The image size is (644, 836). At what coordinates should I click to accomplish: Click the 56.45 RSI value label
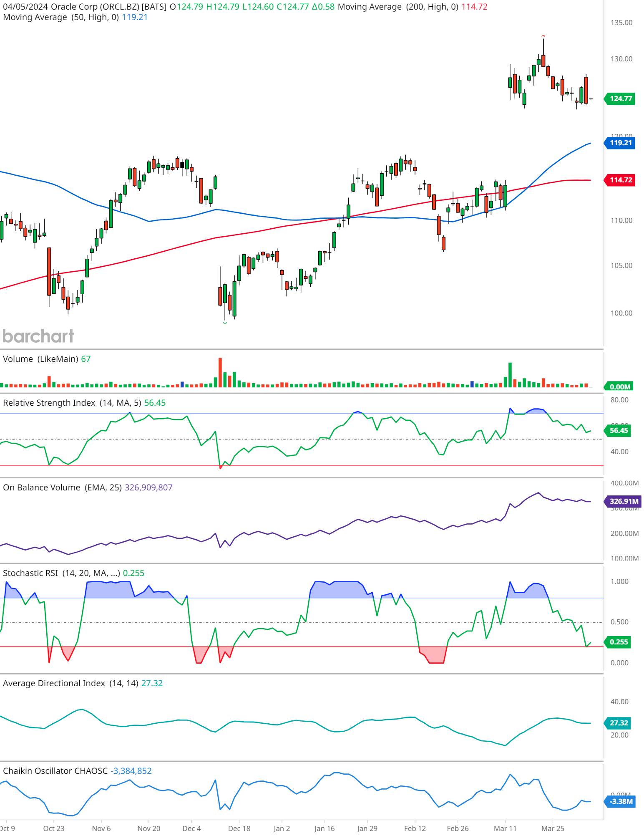pos(618,431)
